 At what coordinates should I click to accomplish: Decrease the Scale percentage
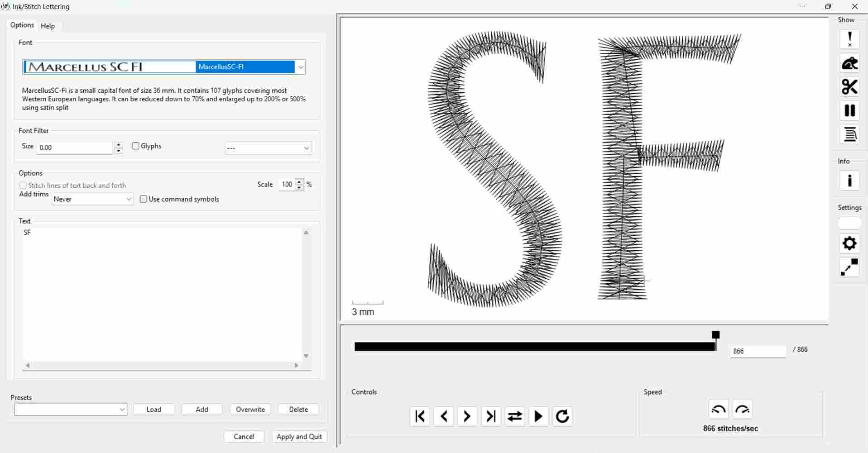[299, 187]
